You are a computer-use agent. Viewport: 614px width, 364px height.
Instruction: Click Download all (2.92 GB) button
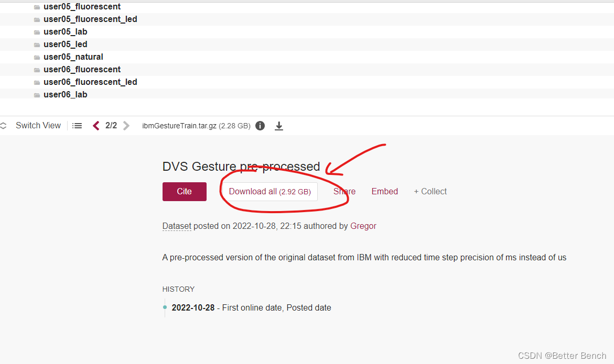(270, 192)
